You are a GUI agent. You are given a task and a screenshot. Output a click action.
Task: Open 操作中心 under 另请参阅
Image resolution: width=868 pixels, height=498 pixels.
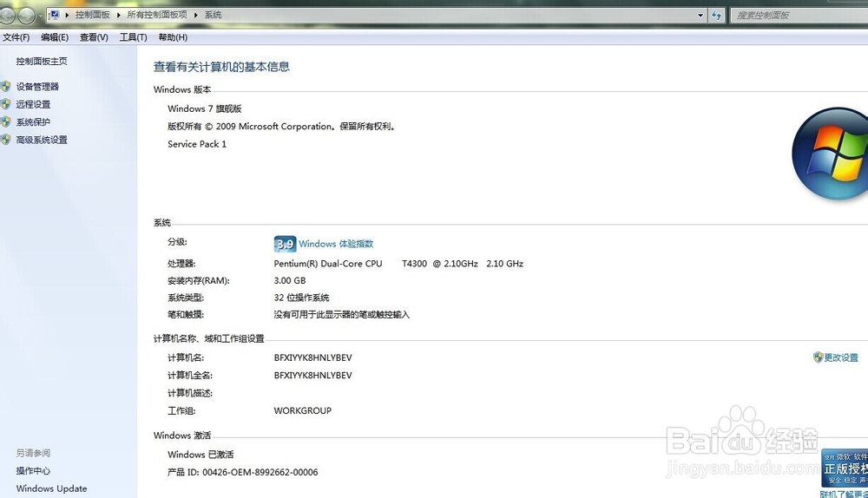point(33,471)
